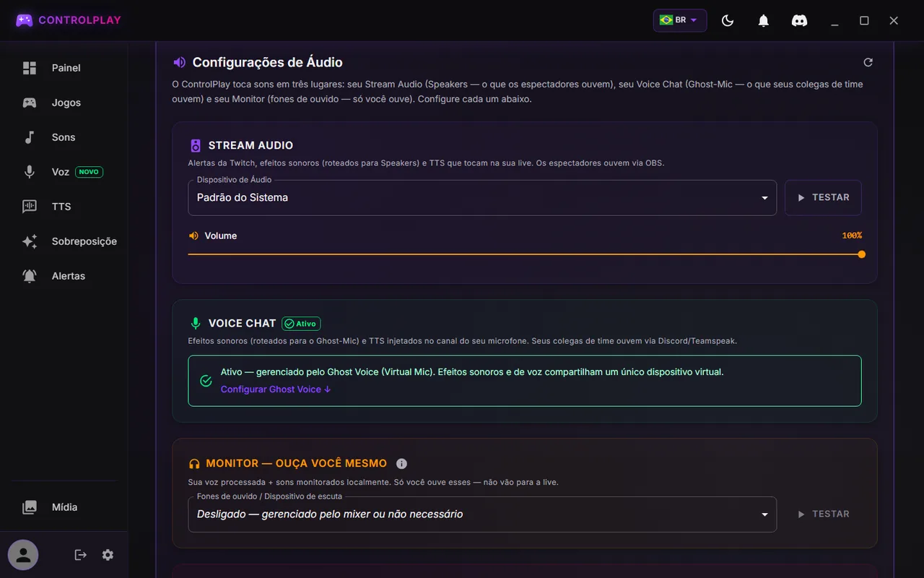Test the Stream Audio device
Image resolution: width=924 pixels, height=578 pixels.
(x=823, y=197)
